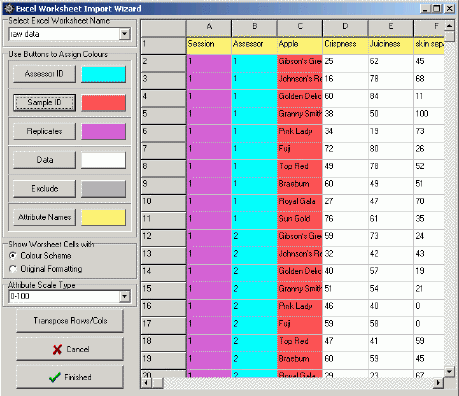
Task: Open the worksheet name dropdown
Action: click(x=125, y=34)
